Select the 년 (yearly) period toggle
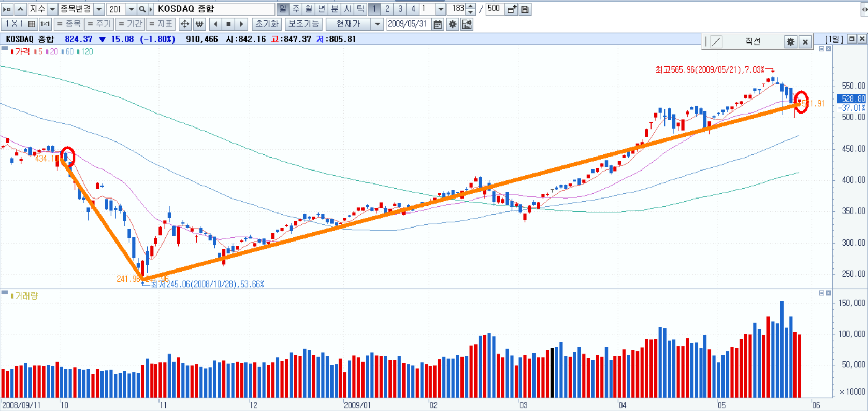This screenshot has width=868, height=411. 322,9
